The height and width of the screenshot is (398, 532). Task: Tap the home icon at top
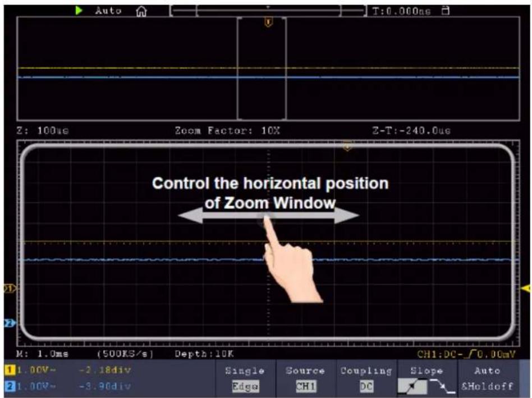coord(141,12)
